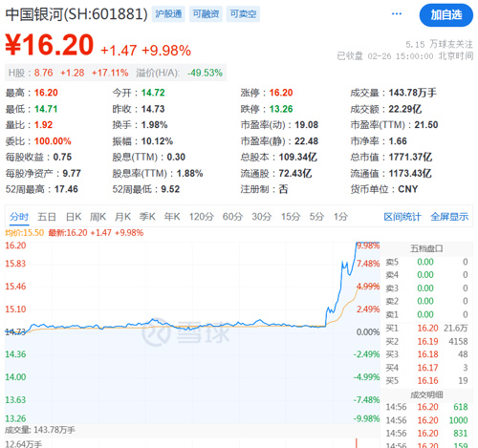478x448 pixels.
Task: Switch to the 季K chart tab
Action: (147, 217)
